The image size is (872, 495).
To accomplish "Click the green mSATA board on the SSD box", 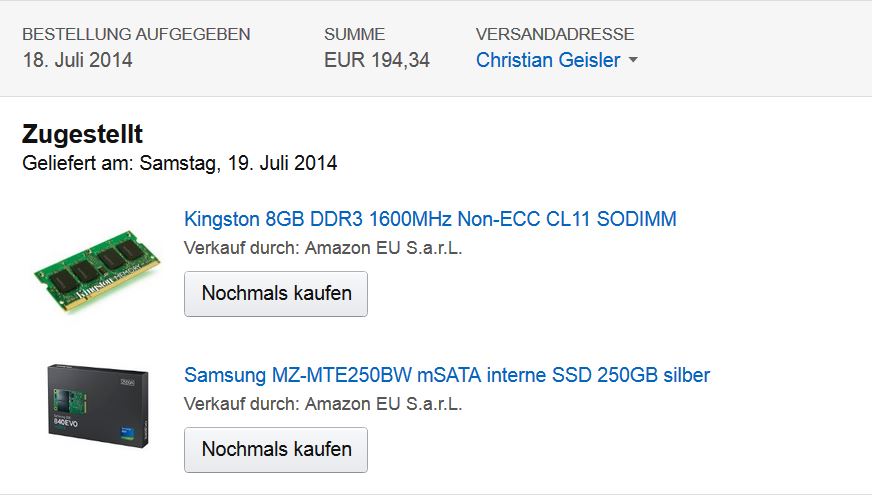I will tap(70, 400).
